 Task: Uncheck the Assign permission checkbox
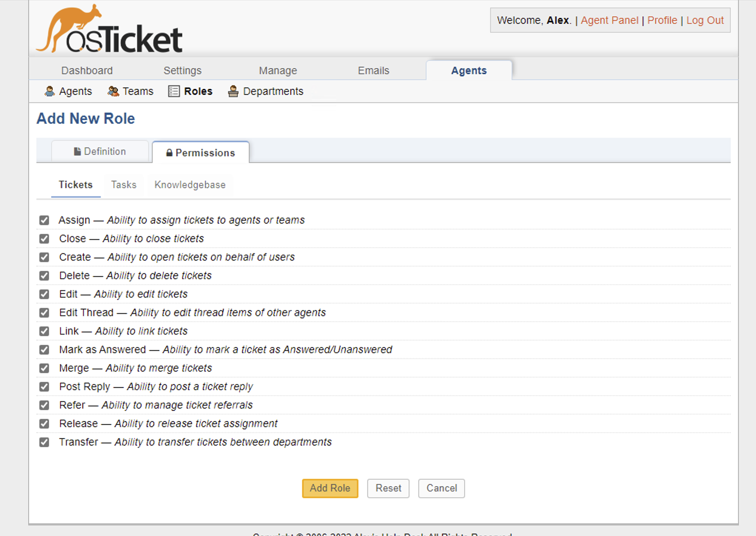[44, 220]
